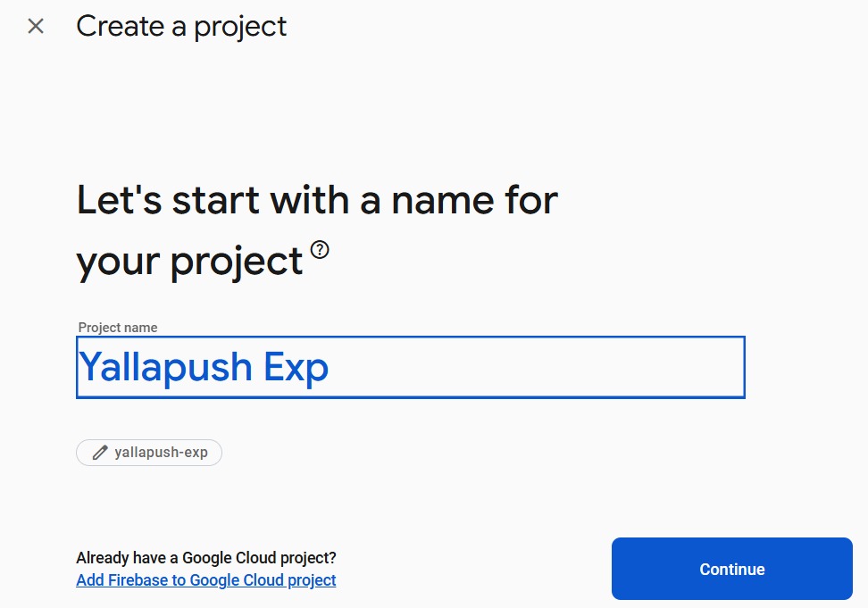Screen dimensions: 868x608
Task: Focus the Project name input field
Action: click(x=410, y=366)
